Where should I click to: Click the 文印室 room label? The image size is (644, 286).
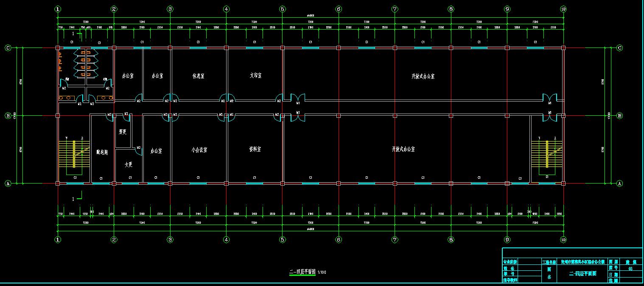click(255, 76)
